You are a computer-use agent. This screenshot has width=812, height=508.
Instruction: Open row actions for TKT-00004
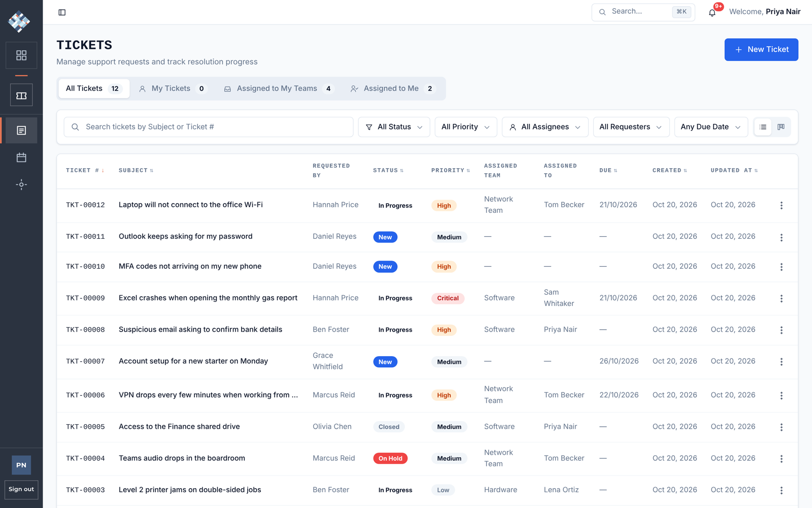coord(782,458)
